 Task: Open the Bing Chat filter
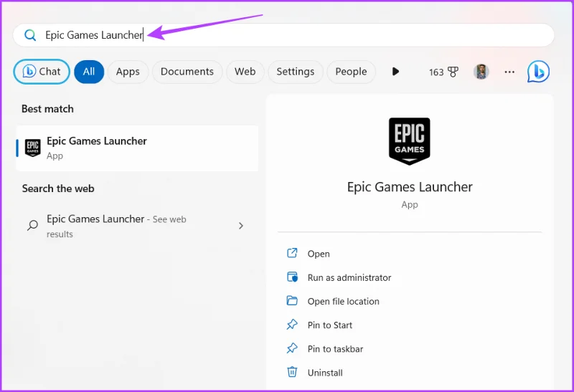pyautogui.click(x=42, y=72)
